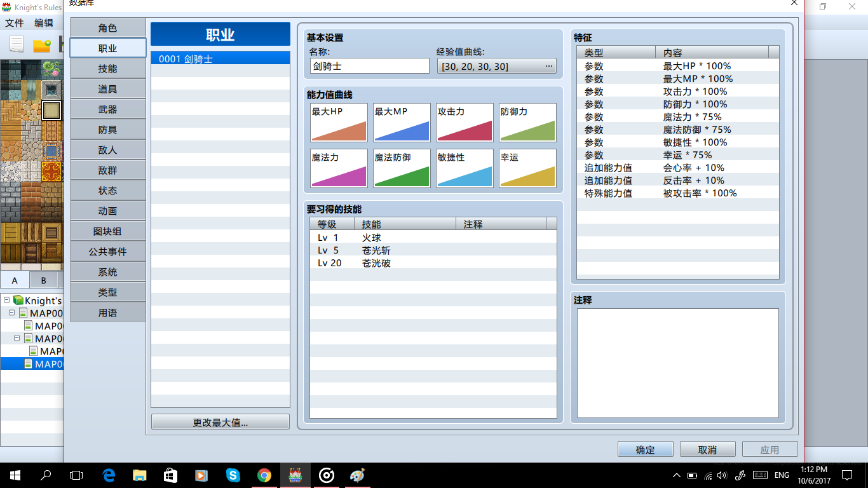
Task: Open the 幸运 parameter curve
Action: point(527,168)
